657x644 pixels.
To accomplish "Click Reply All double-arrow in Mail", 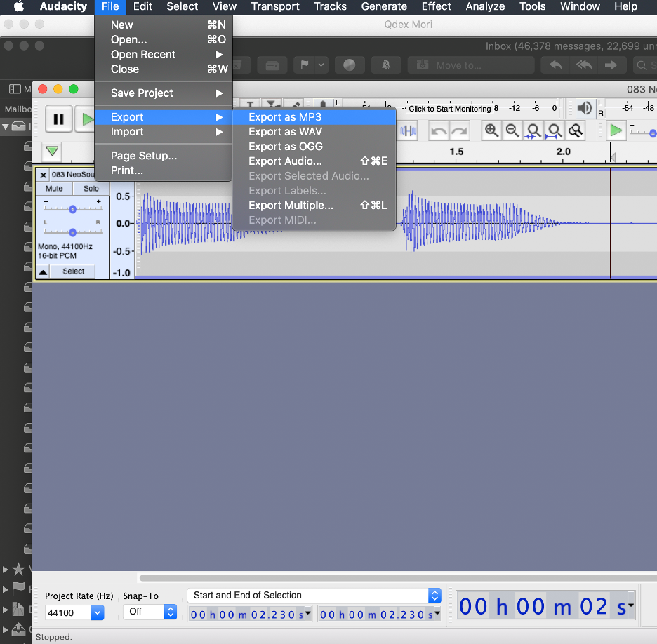I will tap(584, 65).
